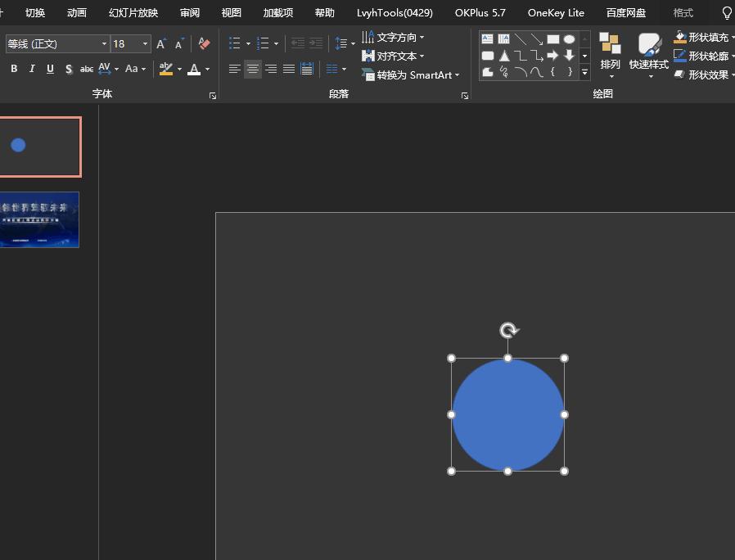Open the font name dropdown
The height and width of the screenshot is (560, 735).
point(104,44)
